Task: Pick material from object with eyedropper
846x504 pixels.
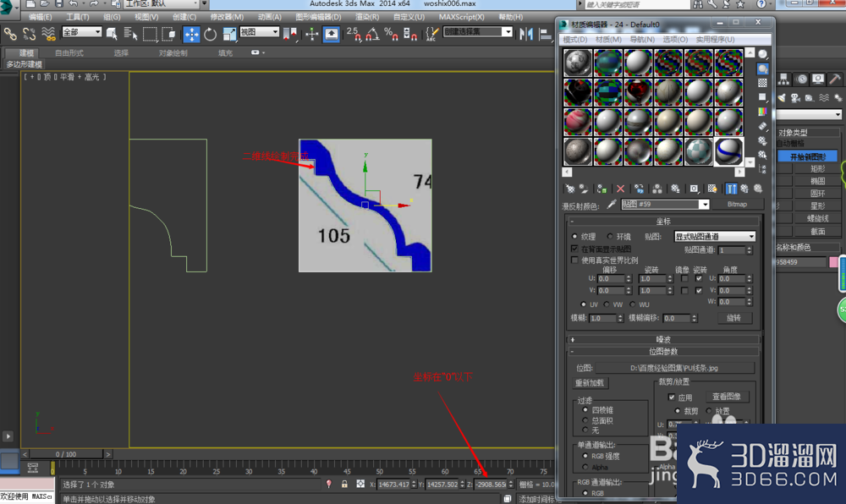Action: click(612, 204)
